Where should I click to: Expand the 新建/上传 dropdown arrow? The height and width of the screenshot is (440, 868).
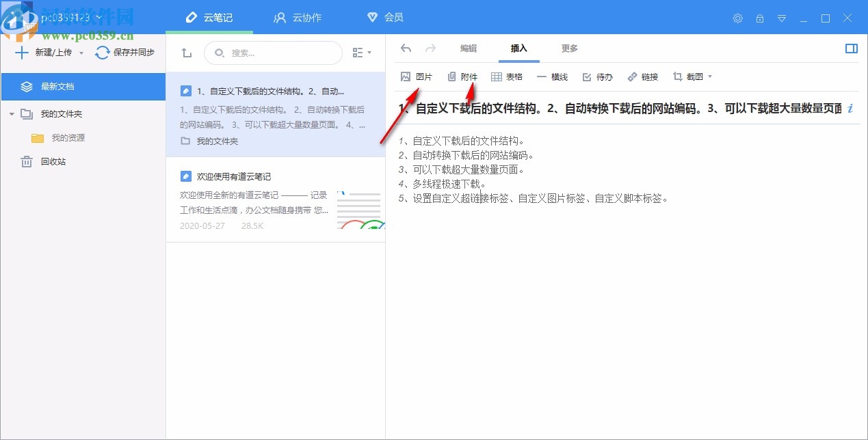pos(81,53)
